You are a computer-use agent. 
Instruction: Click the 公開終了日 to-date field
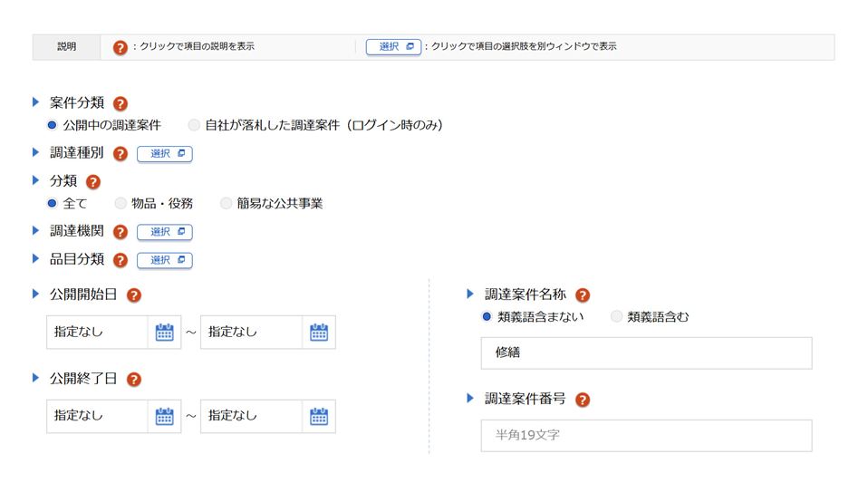(251, 416)
